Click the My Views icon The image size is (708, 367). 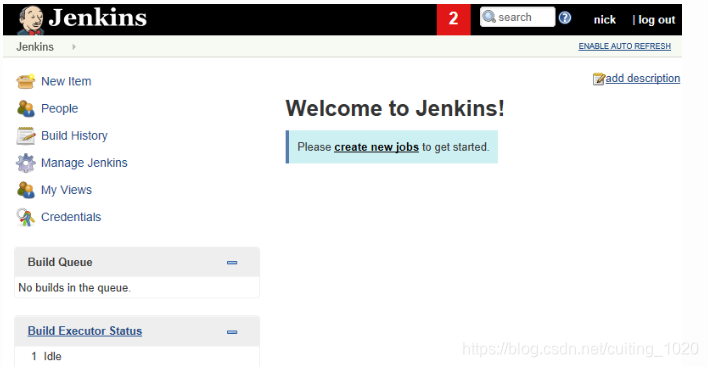tap(26, 190)
